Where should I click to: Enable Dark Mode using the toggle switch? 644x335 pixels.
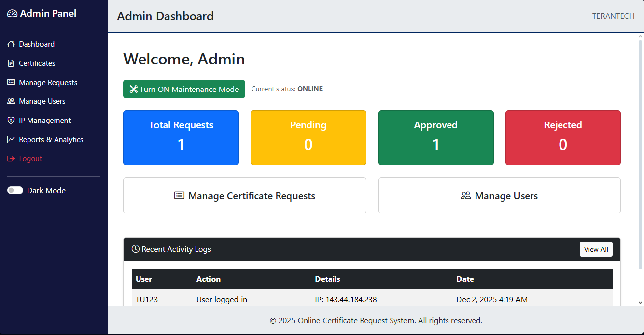pyautogui.click(x=15, y=190)
